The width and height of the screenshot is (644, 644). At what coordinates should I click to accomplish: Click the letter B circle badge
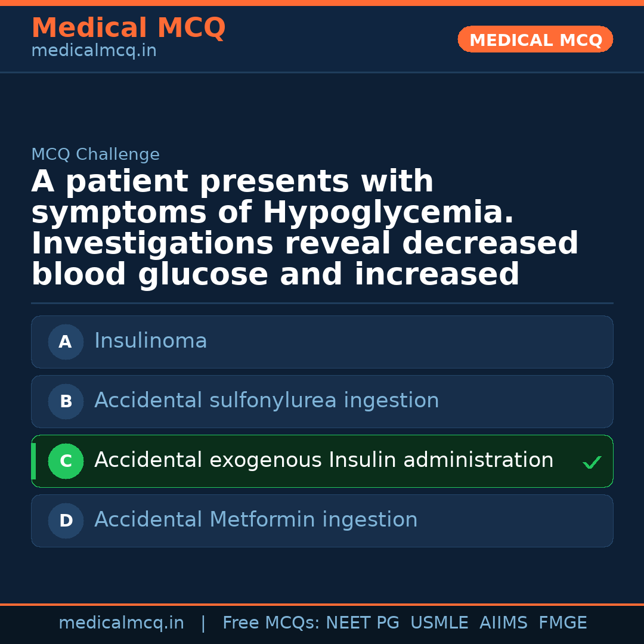click(66, 401)
